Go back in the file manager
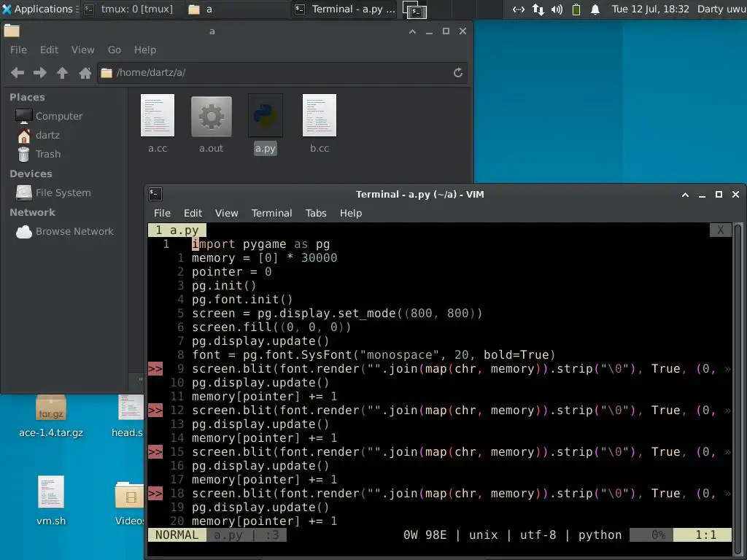 [x=18, y=72]
